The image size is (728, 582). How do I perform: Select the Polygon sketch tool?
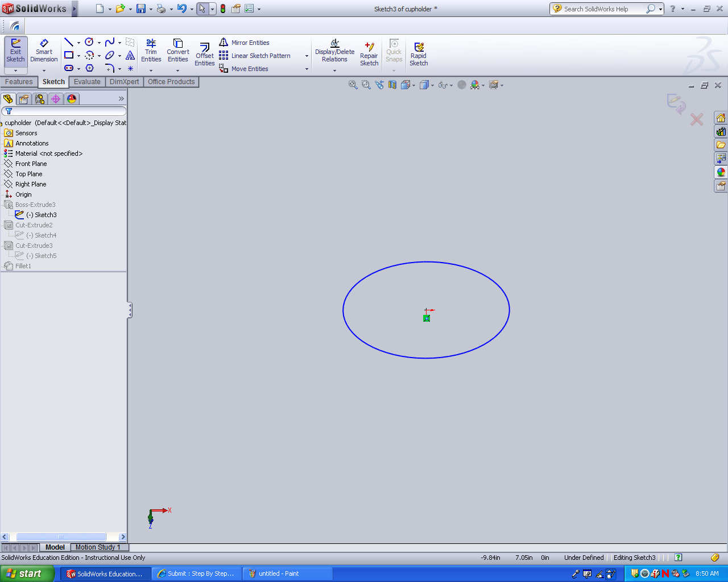pos(89,68)
